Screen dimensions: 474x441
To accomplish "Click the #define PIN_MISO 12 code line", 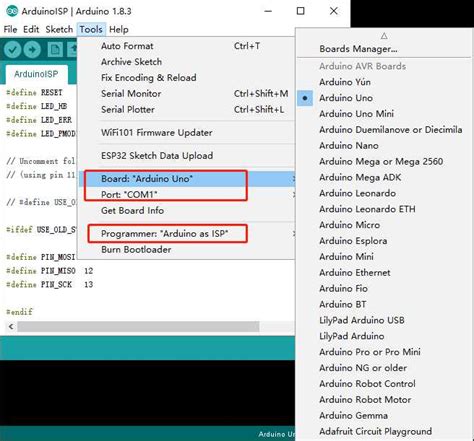I will coord(49,271).
